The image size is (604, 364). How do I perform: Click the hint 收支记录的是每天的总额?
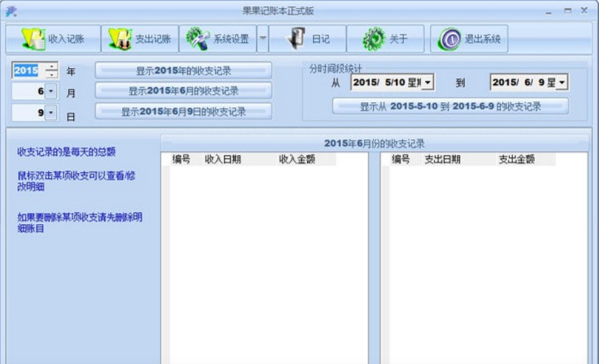(x=67, y=152)
